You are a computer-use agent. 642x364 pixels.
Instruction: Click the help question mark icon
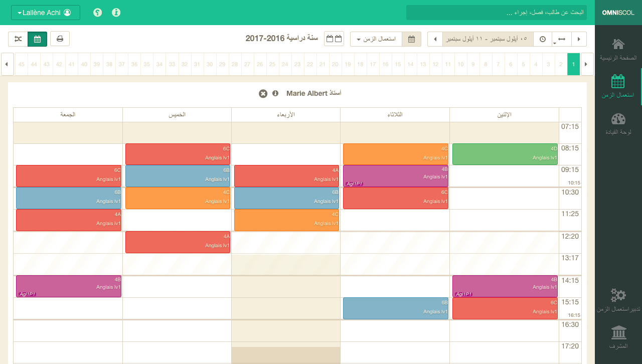(x=98, y=13)
